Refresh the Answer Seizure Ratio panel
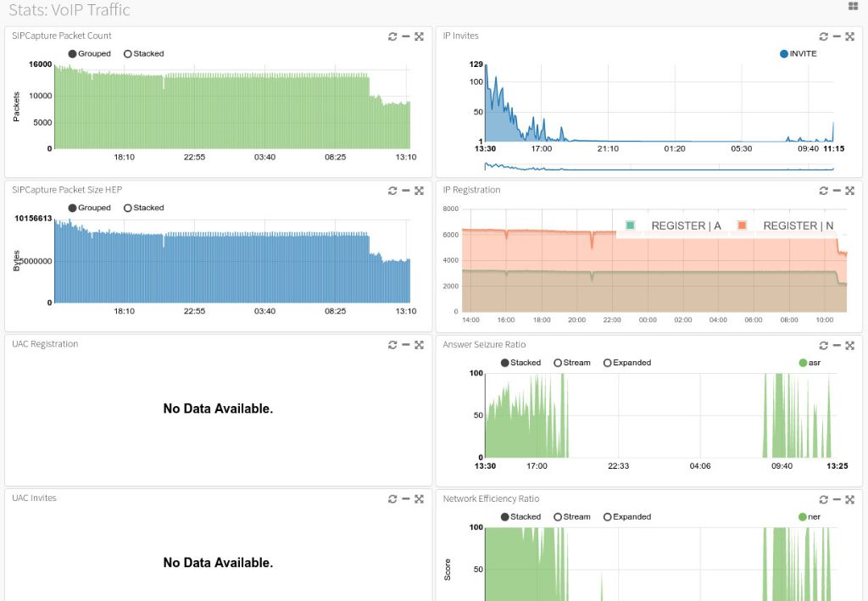Screen dimensions: 868x601 (823, 345)
